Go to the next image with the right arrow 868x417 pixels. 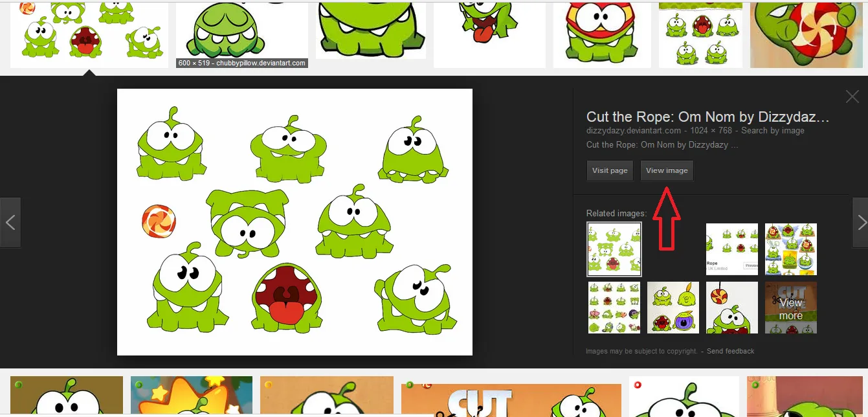[x=860, y=223]
